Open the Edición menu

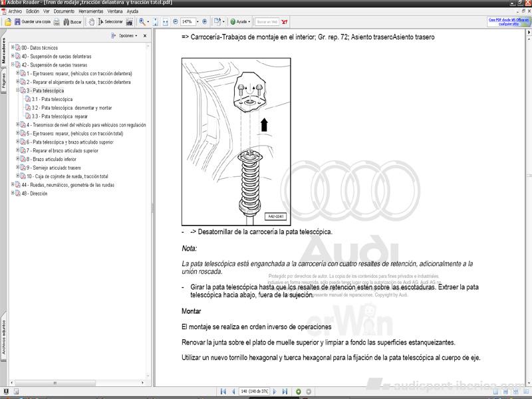[33, 11]
